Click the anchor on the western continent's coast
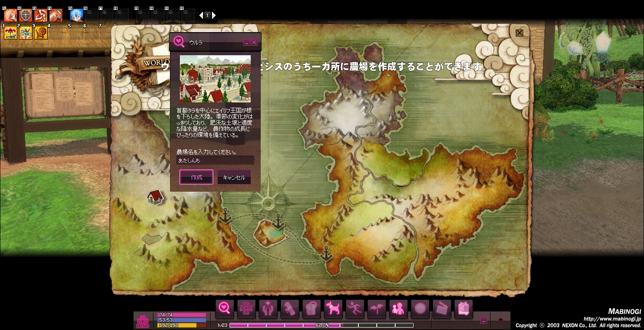644x330 pixels. [x=225, y=216]
